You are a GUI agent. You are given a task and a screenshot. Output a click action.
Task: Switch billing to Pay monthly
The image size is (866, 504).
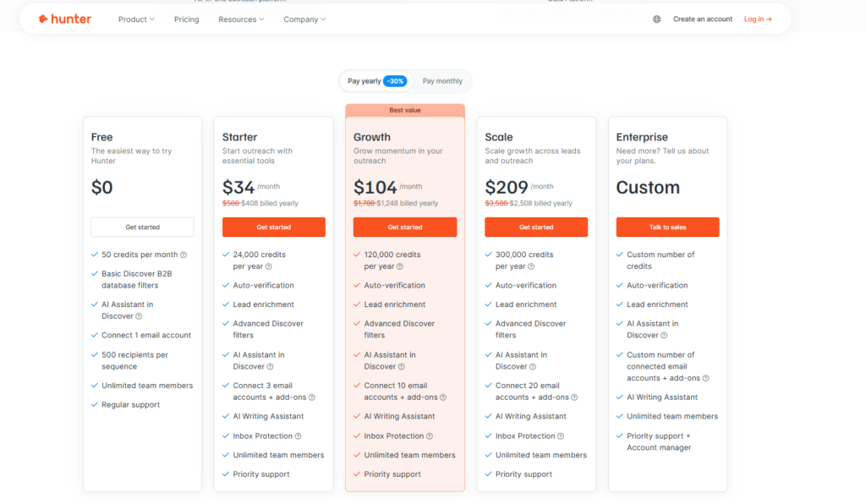click(442, 81)
